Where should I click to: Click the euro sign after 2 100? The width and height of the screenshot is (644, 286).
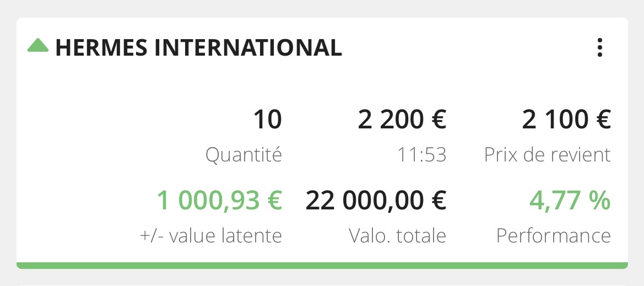[602, 120]
